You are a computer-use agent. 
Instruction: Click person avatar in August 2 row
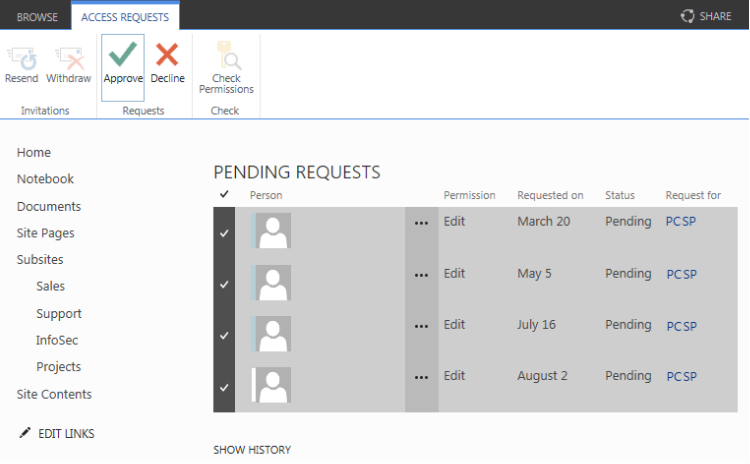272,385
